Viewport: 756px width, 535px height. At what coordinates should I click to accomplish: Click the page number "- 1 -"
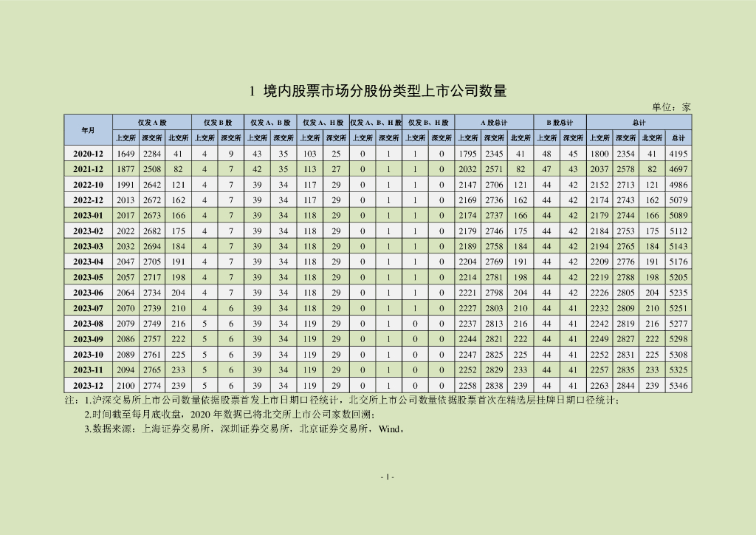(387, 477)
